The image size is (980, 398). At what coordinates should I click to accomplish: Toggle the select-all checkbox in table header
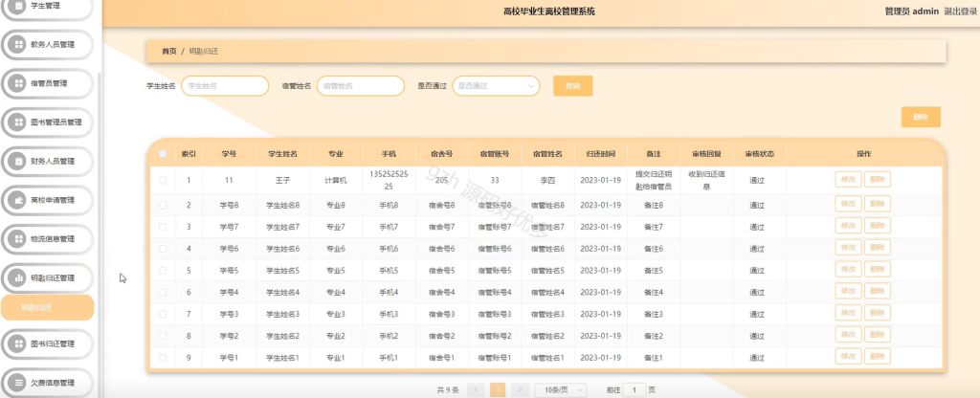[x=163, y=154]
